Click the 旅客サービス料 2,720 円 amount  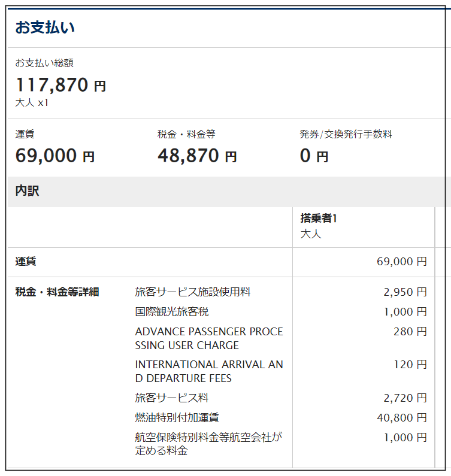click(405, 398)
